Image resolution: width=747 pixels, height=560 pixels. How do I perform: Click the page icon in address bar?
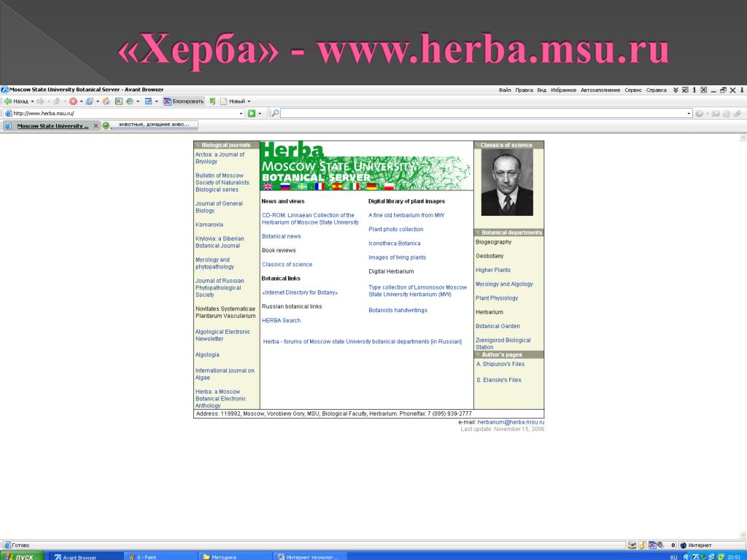(8, 113)
